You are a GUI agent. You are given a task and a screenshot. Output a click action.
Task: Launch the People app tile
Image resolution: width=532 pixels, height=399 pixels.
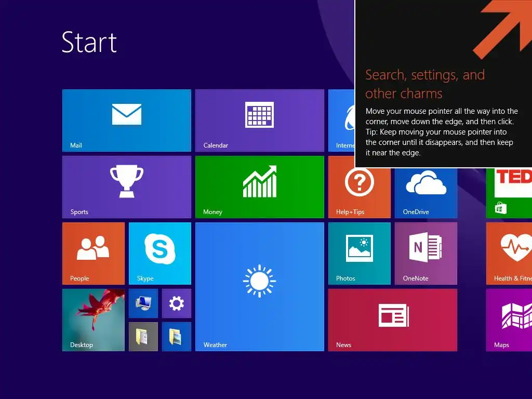coord(94,254)
